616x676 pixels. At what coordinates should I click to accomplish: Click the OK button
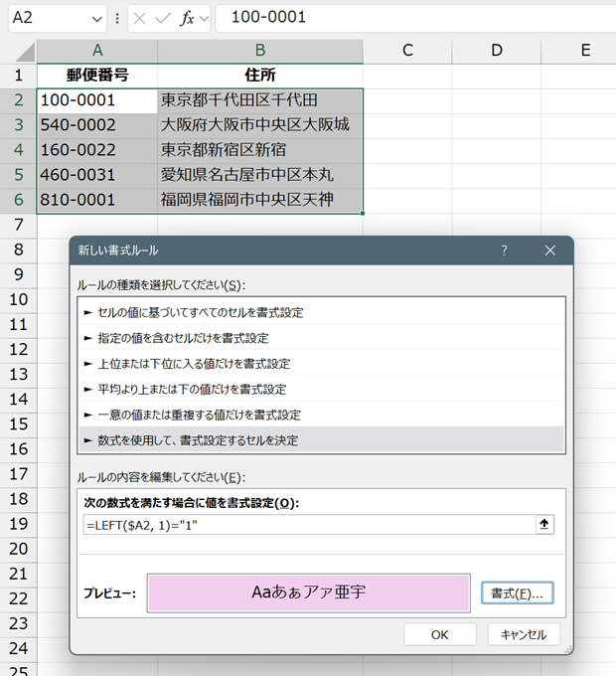click(440, 634)
